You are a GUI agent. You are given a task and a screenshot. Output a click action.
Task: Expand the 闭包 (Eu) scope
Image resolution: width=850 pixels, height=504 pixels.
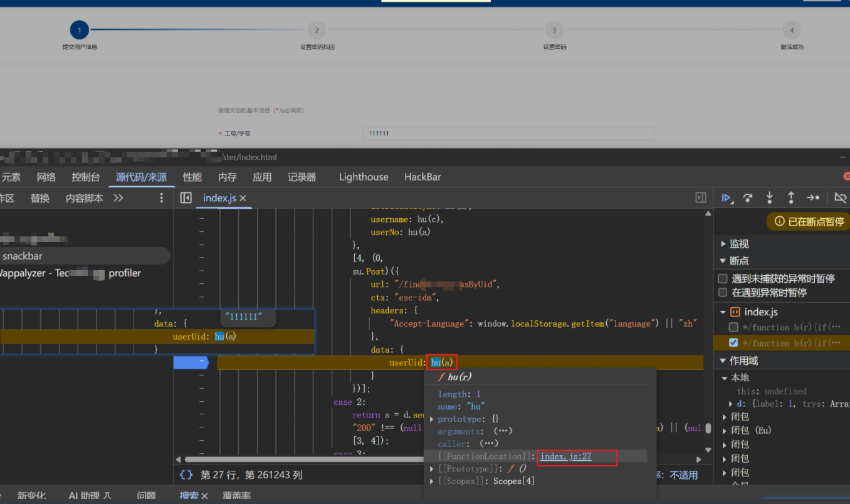click(724, 430)
